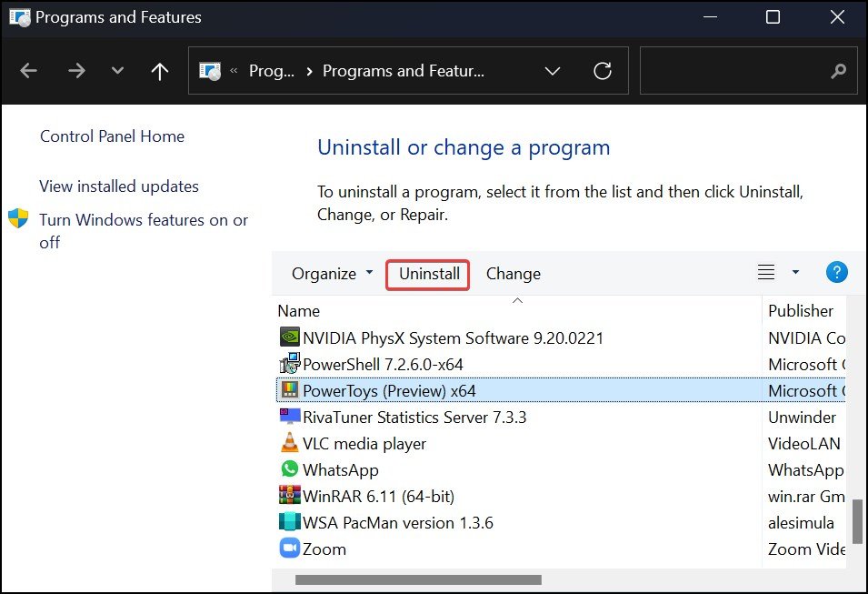
Task: Go to Control Panel Home
Action: coord(112,136)
